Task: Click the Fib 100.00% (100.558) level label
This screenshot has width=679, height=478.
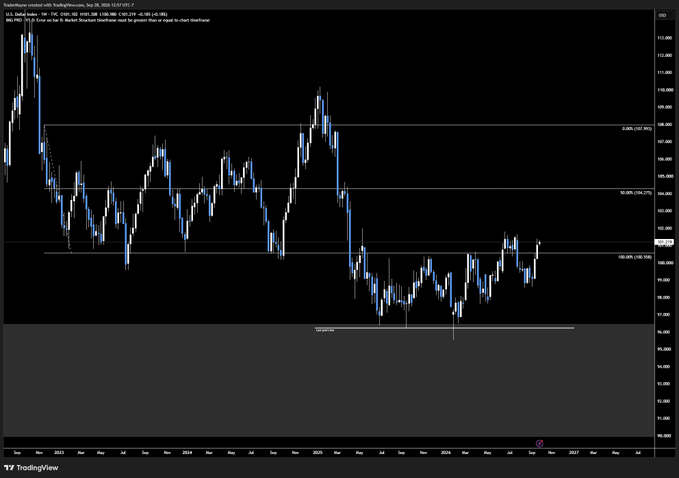Action: click(x=635, y=257)
